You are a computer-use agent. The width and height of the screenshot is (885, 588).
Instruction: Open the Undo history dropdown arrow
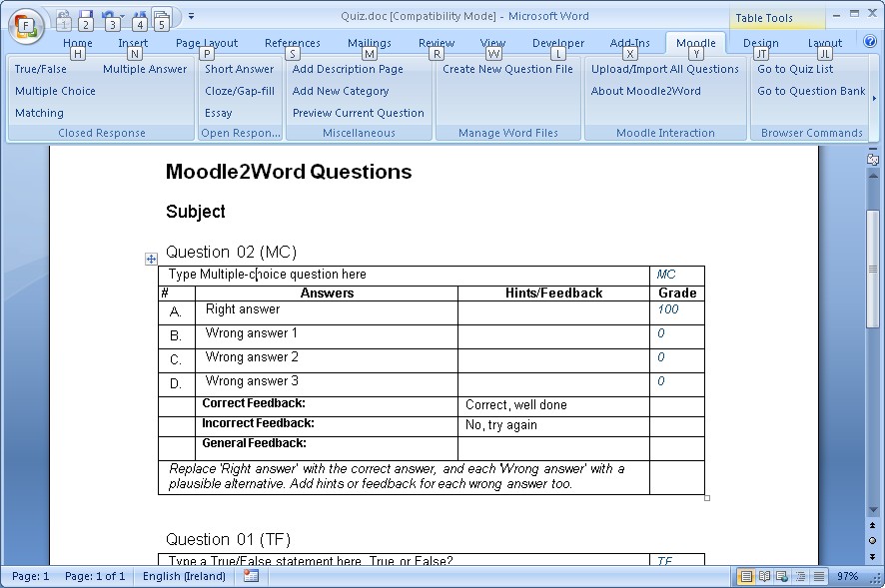(x=122, y=16)
